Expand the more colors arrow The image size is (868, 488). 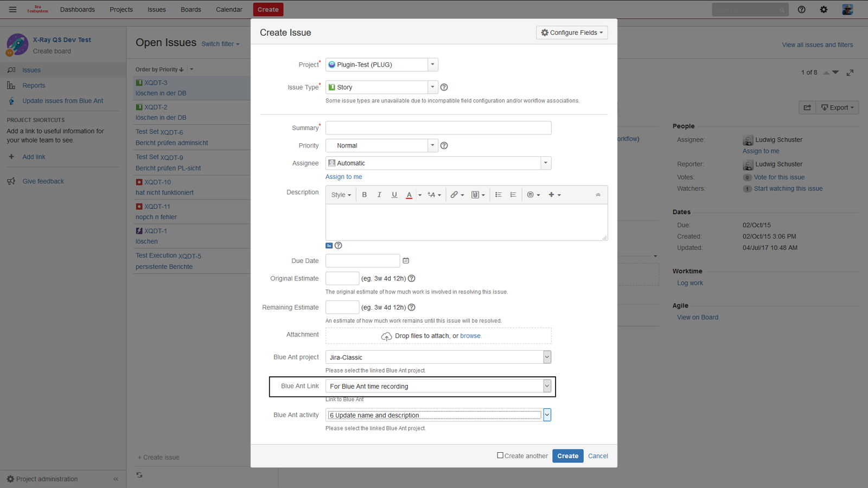tap(420, 195)
